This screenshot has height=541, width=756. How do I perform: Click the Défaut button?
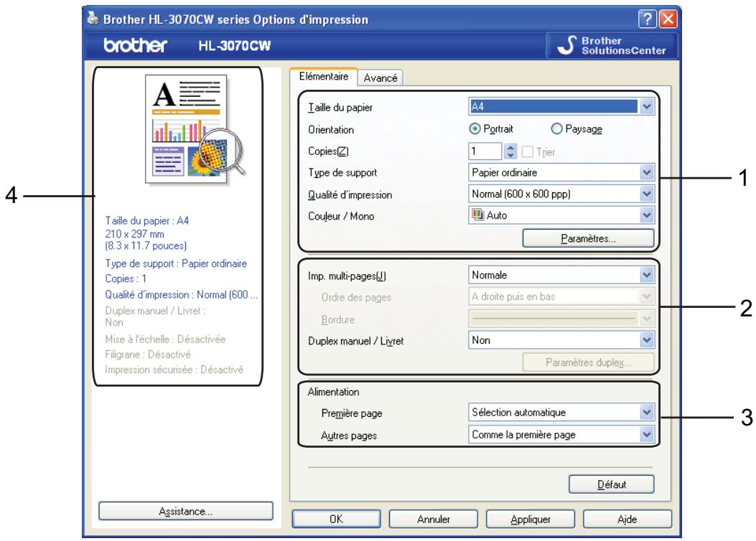click(x=612, y=484)
